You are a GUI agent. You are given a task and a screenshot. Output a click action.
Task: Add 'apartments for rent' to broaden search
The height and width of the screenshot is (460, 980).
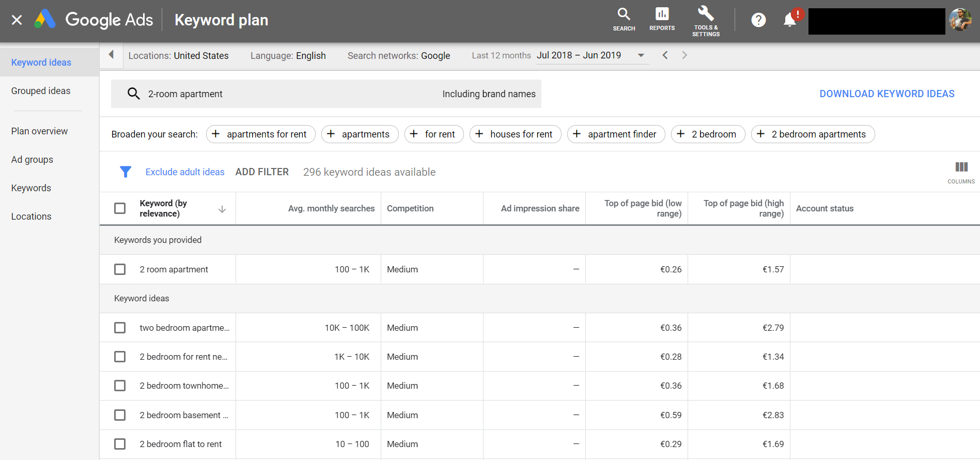(260, 134)
